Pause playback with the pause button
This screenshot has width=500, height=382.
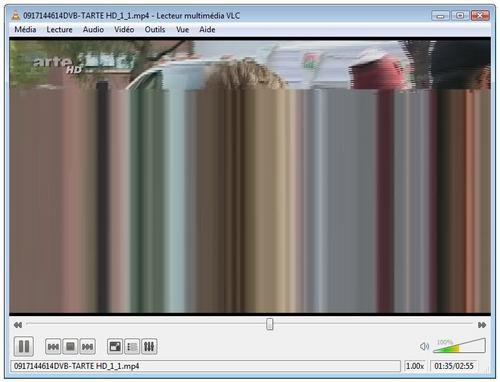(24, 346)
